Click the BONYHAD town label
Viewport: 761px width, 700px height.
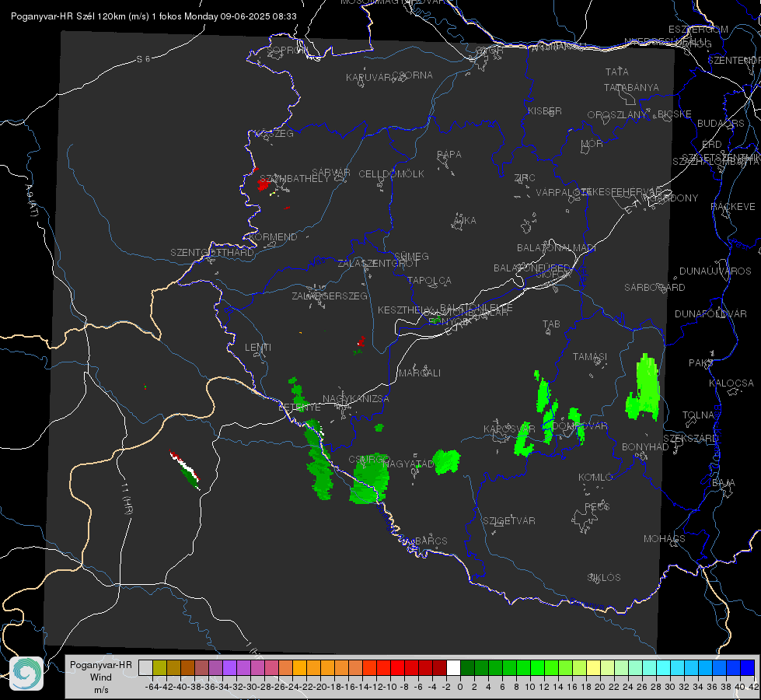point(645,447)
